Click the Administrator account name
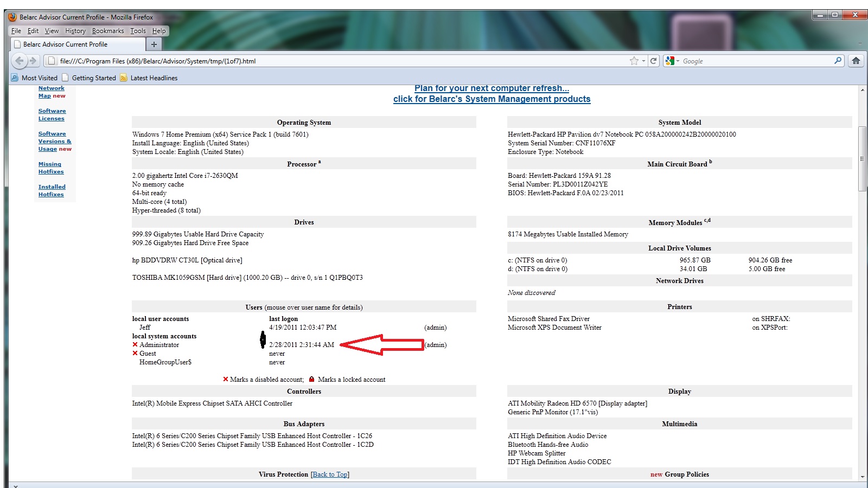The image size is (868, 488). pyautogui.click(x=159, y=344)
